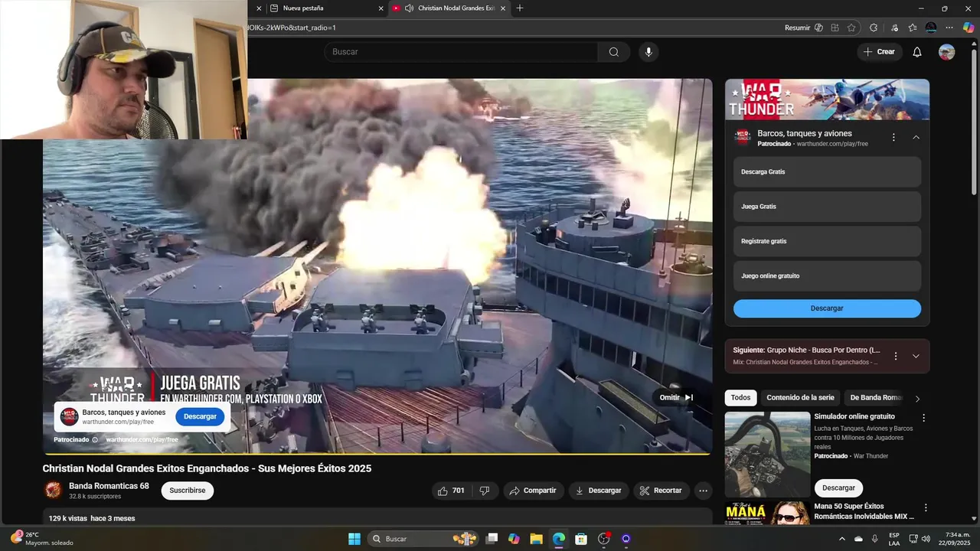Open ad info icon next to Patrocinado
Image resolution: width=980 pixels, height=551 pixels.
pyautogui.click(x=95, y=440)
